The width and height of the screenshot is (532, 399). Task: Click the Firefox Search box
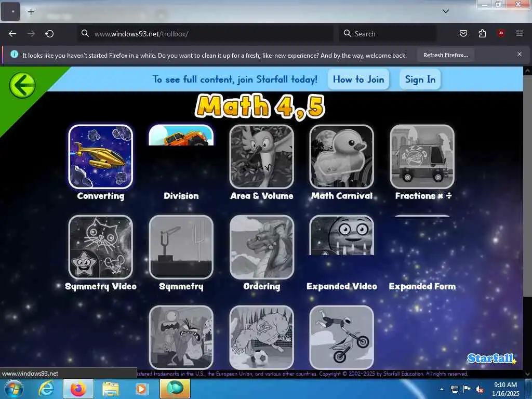(388, 34)
